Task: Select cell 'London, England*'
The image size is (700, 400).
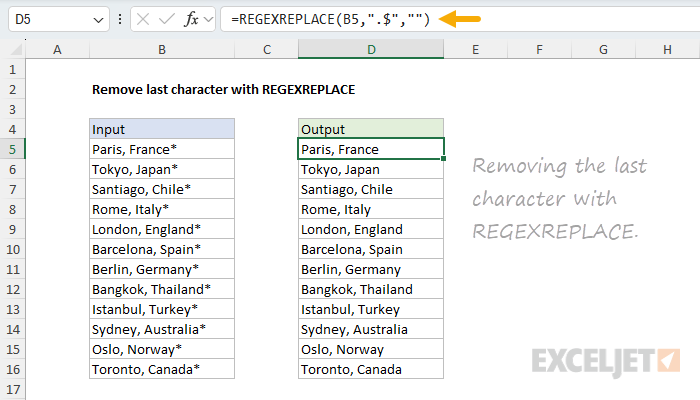Action: click(x=162, y=229)
